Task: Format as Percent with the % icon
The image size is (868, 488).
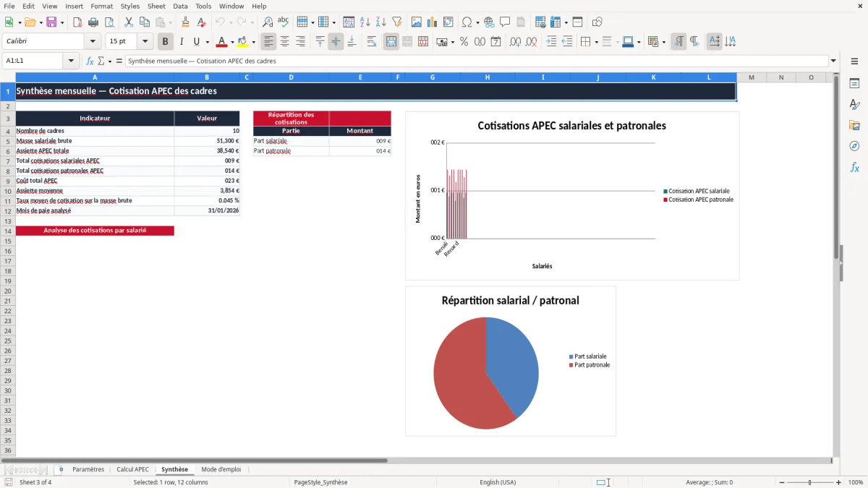Action: [x=464, y=42]
